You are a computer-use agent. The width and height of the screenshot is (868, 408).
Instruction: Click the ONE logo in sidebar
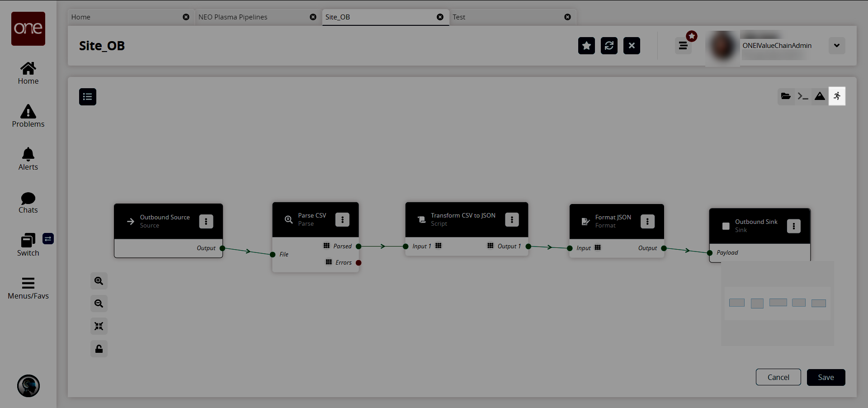click(28, 28)
